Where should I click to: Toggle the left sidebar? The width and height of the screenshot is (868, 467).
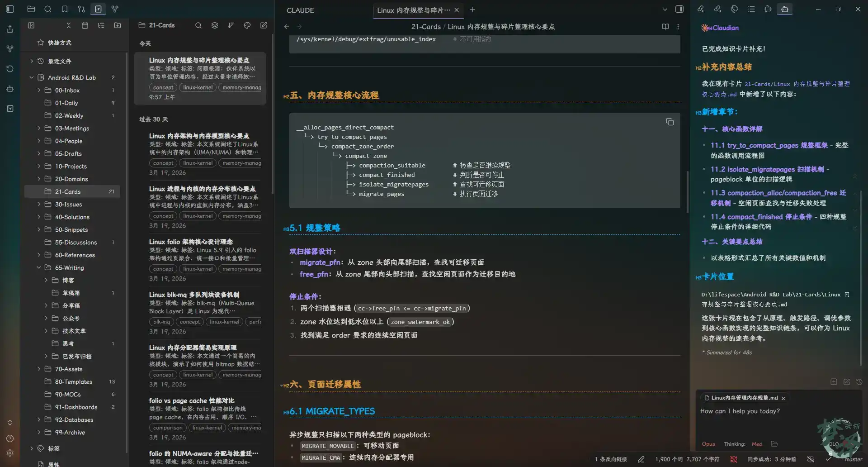click(10, 9)
